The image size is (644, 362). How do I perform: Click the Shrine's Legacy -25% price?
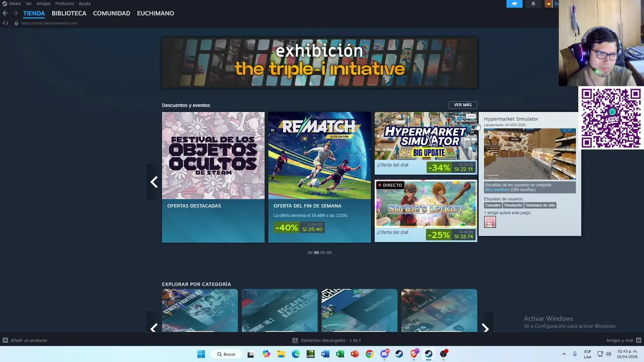450,235
